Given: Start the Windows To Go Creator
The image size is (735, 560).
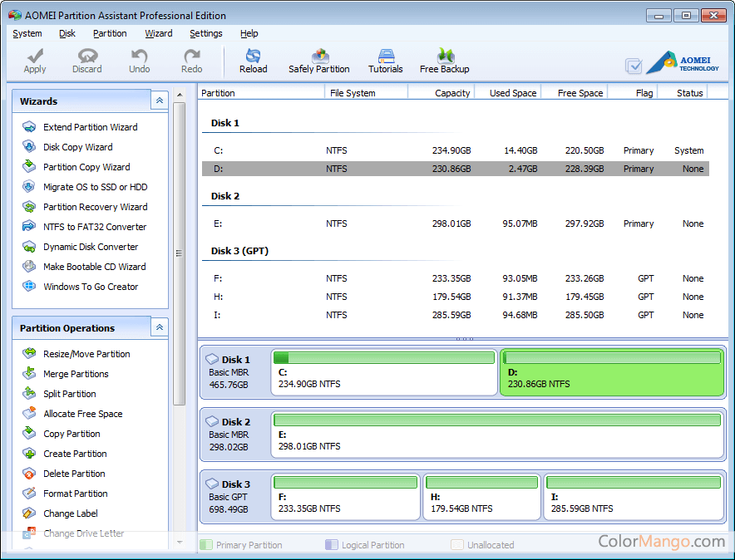Looking at the screenshot, I should point(91,287).
